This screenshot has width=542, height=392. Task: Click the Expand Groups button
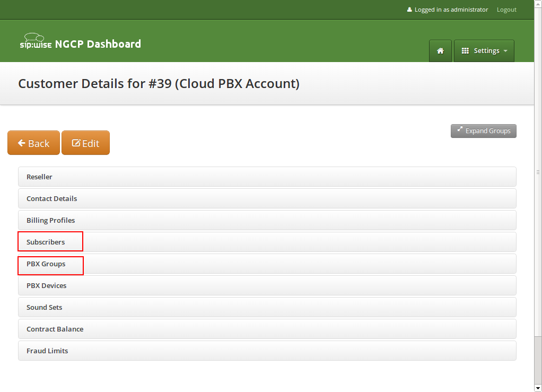(x=483, y=131)
